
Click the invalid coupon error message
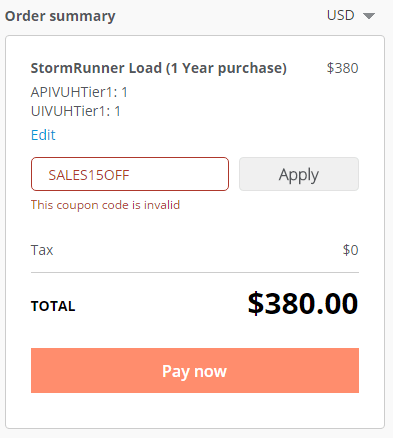105,205
